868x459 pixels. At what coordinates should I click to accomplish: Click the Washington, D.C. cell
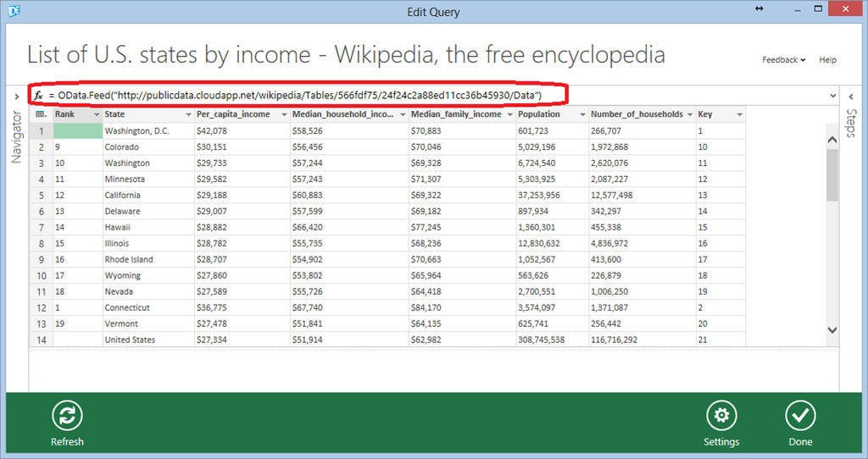click(148, 131)
